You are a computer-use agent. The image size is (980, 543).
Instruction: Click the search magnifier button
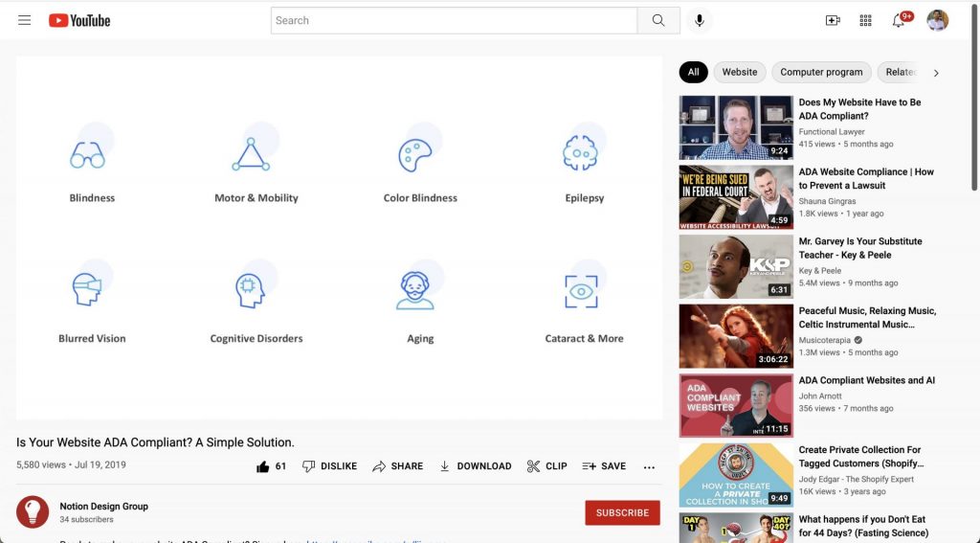(x=658, y=21)
